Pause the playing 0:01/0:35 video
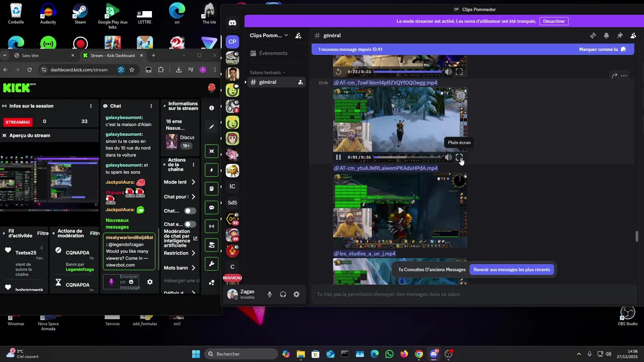This screenshot has height=362, width=644. tap(339, 157)
